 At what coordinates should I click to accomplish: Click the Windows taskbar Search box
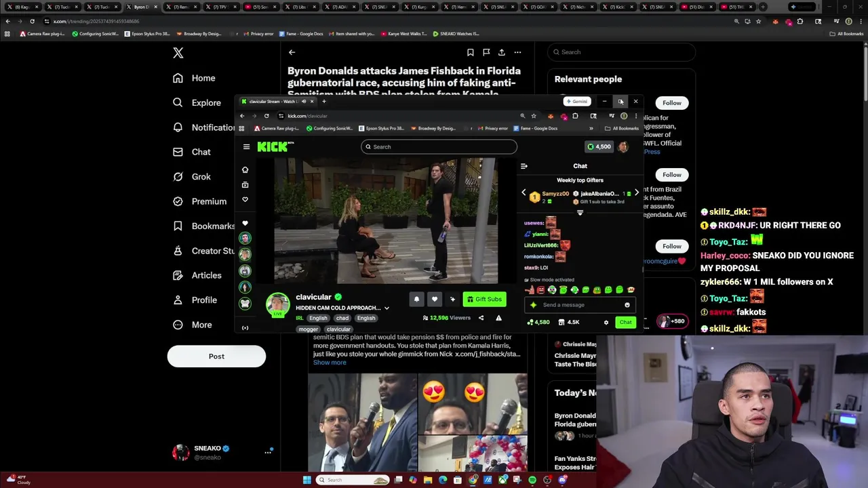coord(352,480)
